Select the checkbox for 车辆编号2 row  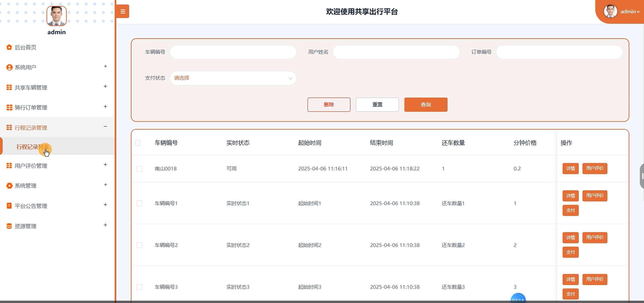[x=139, y=245]
